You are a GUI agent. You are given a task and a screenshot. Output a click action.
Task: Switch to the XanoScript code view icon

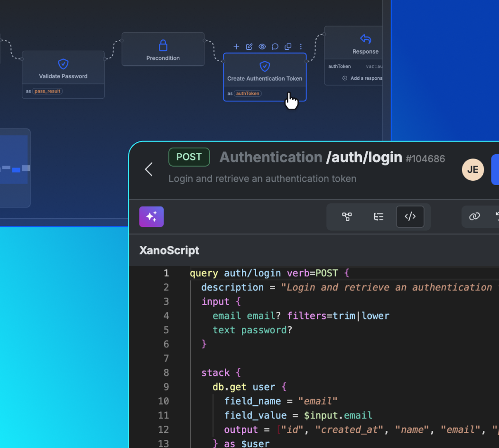[410, 216]
